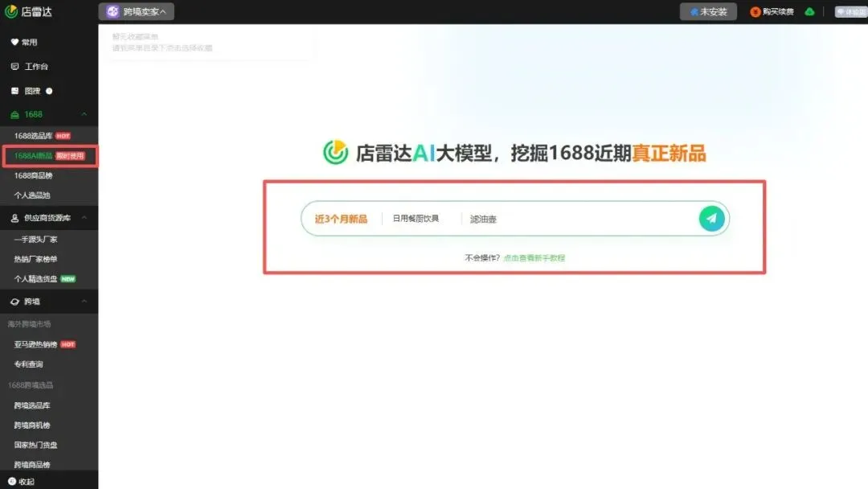Click the heart icon beside 常用
The image size is (868, 489).
tap(14, 42)
